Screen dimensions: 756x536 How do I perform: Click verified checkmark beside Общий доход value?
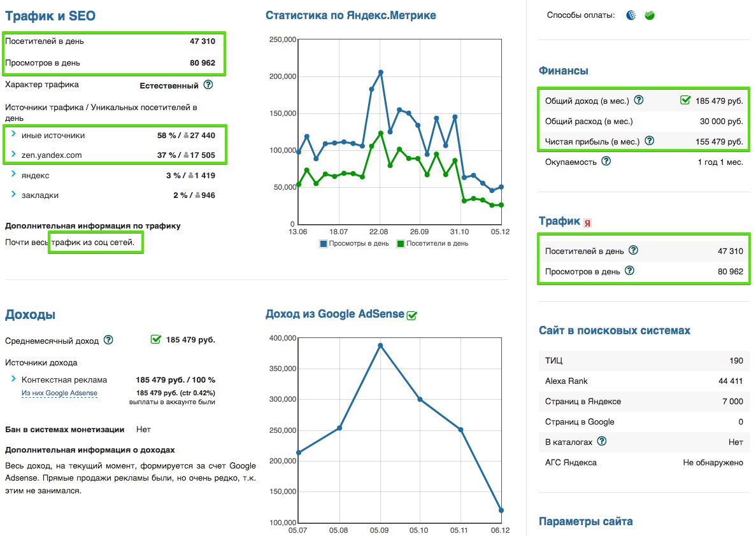coord(685,100)
